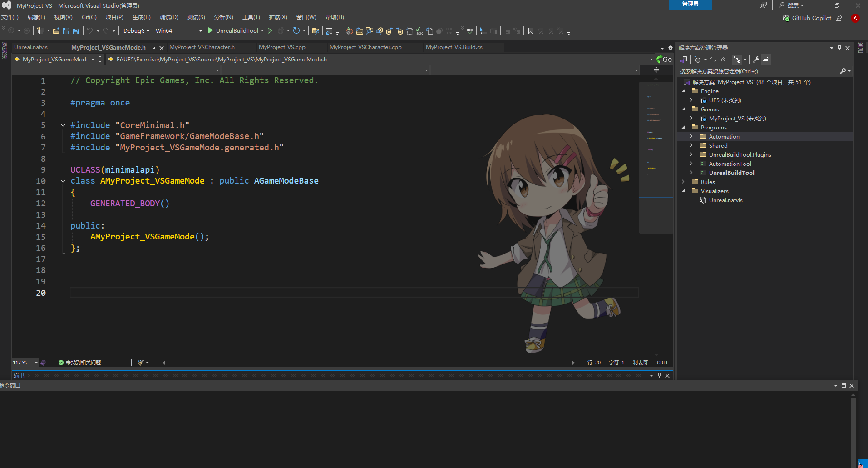The width and height of the screenshot is (868, 468).
Task: Click the Save icon in toolbar
Action: point(66,31)
